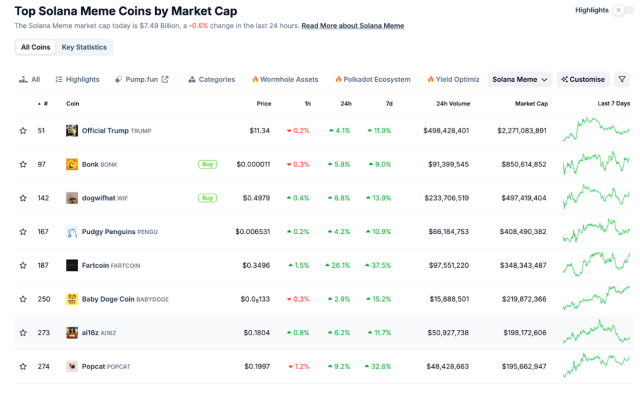
Task: Select the Highlights filter tab
Action: [78, 79]
